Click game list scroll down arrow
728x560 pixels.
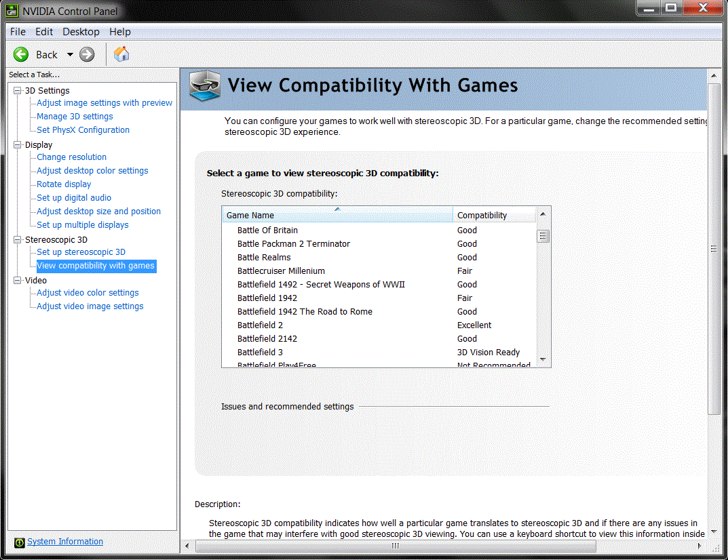pos(543,359)
